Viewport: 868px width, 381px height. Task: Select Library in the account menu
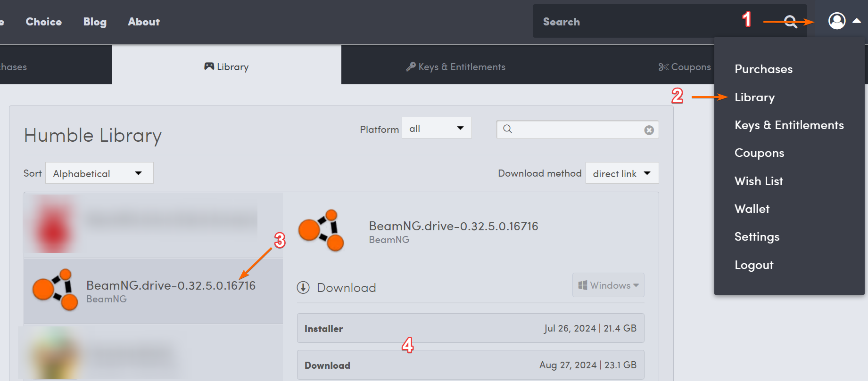coord(754,97)
